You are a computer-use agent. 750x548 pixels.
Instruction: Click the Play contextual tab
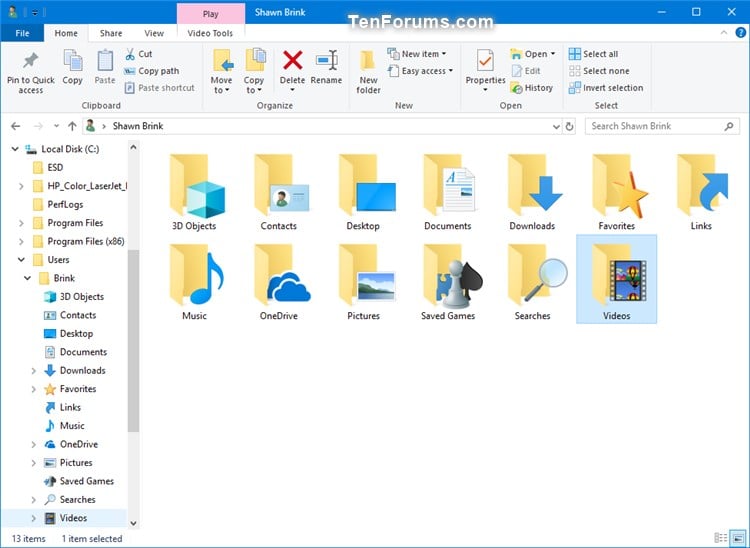tap(210, 13)
